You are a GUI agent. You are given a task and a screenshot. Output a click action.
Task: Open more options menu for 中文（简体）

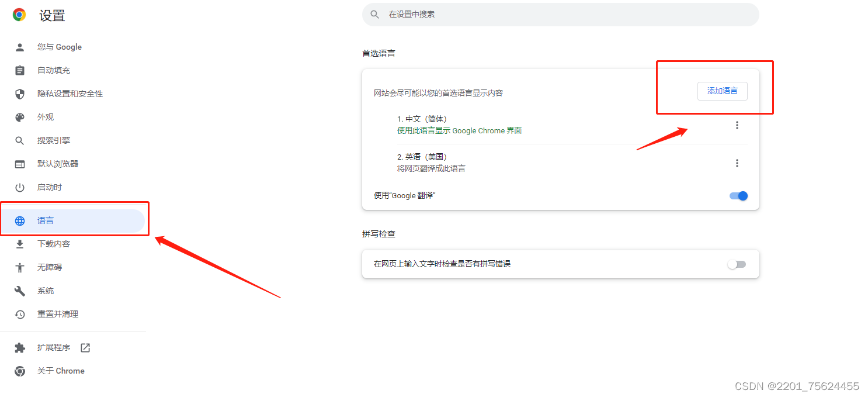pyautogui.click(x=737, y=125)
